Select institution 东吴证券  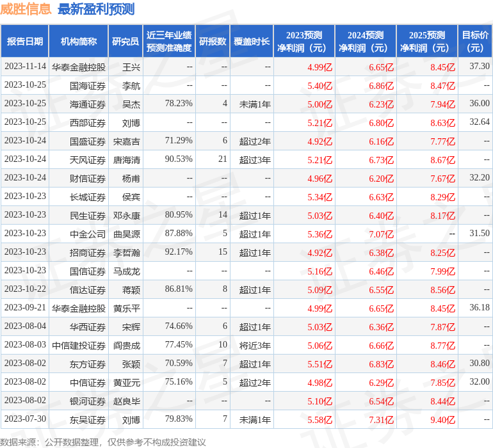pos(88,419)
